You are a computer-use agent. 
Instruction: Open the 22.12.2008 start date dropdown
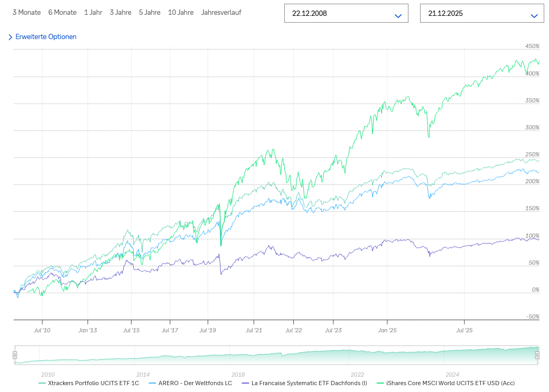[x=346, y=13]
